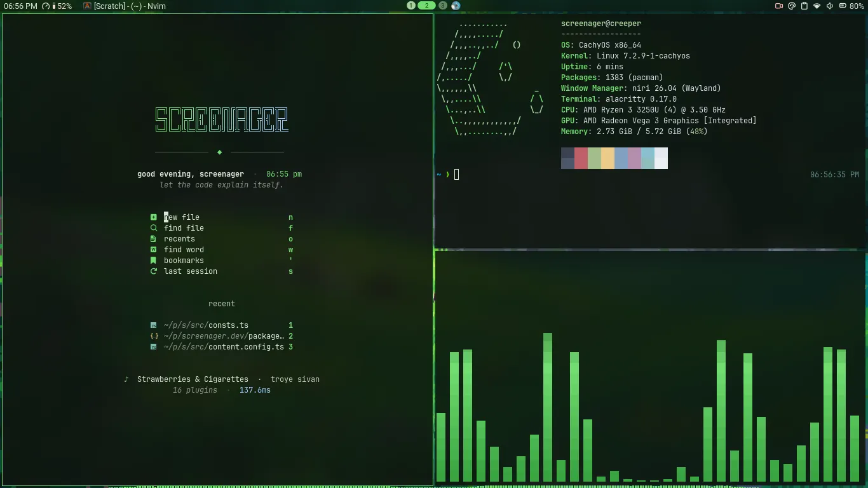This screenshot has height=488, width=868.
Task: Click the TypeScript icon beside content.config.ts
Action: coord(153,347)
